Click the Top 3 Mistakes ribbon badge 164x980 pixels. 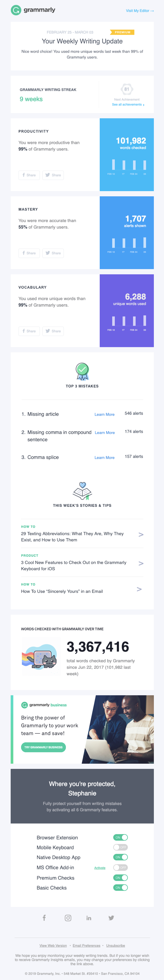pos(82,371)
